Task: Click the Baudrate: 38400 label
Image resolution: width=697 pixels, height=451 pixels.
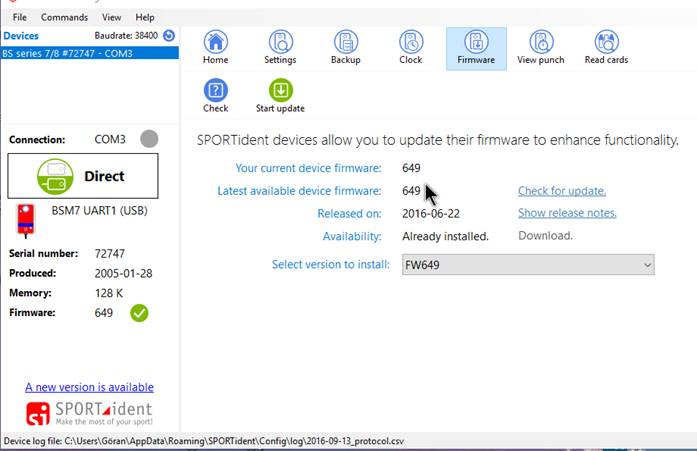Action: (x=126, y=36)
